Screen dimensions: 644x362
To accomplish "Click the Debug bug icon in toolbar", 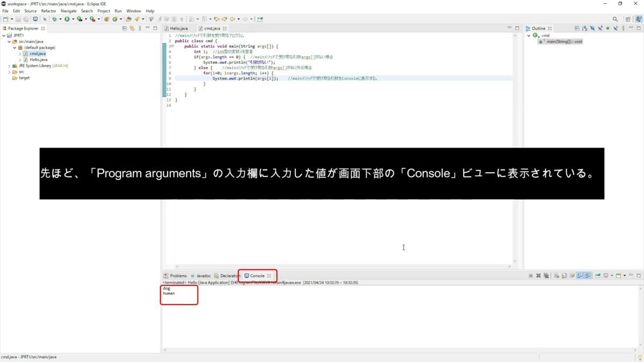I will coord(54,19).
